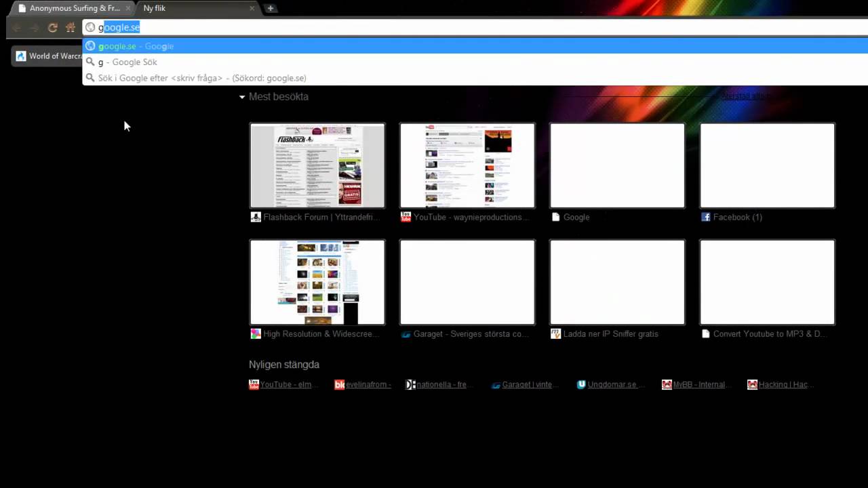This screenshot has width=868, height=488.
Task: Choose 'g - Google Sök' suggestion
Action: [x=127, y=62]
